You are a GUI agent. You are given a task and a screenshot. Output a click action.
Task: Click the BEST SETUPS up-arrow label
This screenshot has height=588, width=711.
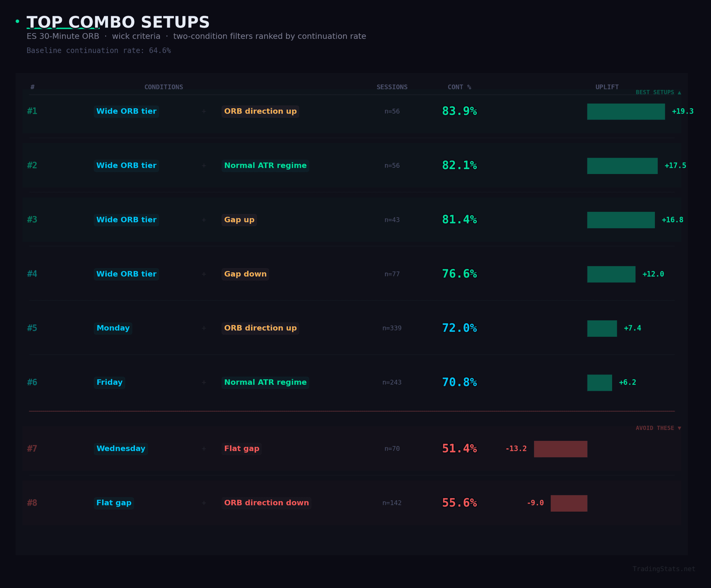(x=658, y=92)
